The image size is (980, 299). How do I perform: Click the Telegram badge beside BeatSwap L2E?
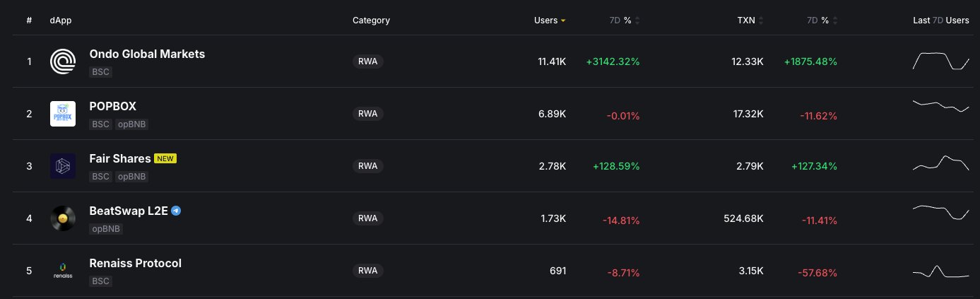(x=176, y=211)
